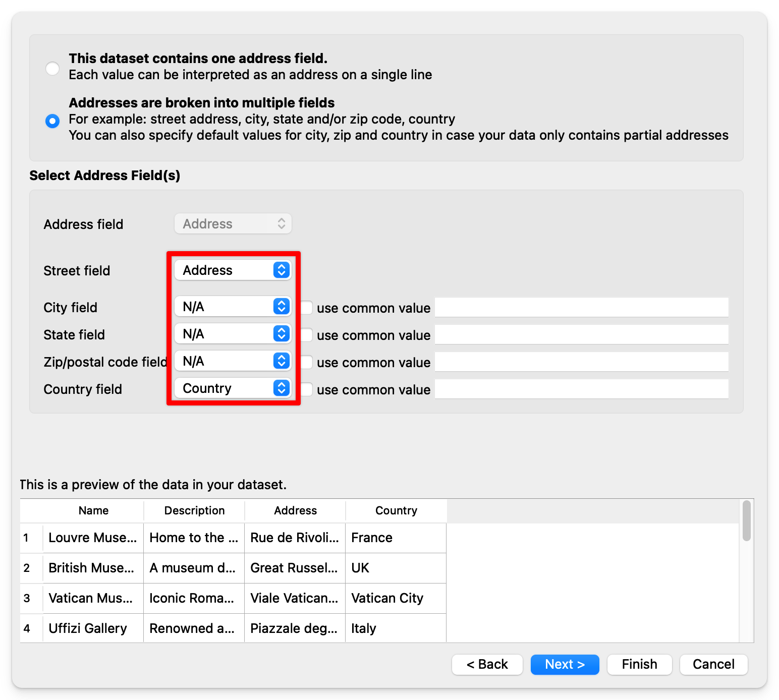This screenshot has height=700, width=779.
Task: Open the Street field dropdown
Action: point(233,270)
